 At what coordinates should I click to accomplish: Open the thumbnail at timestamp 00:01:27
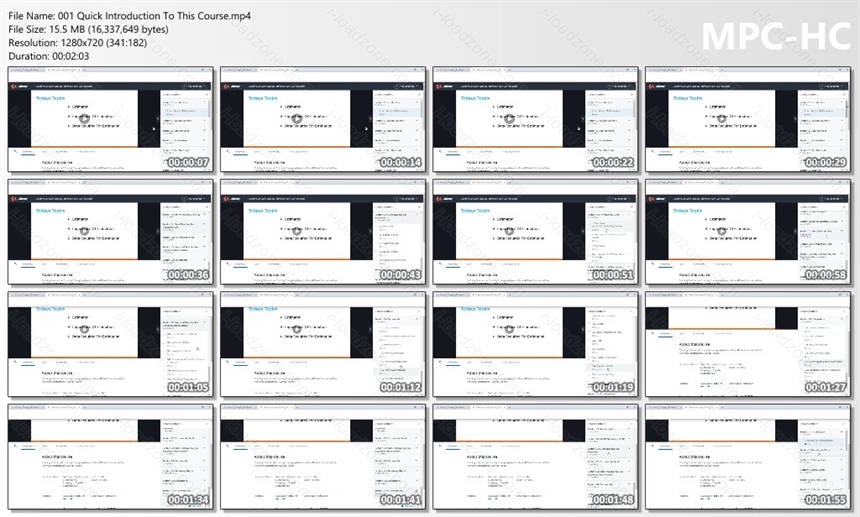[748, 344]
